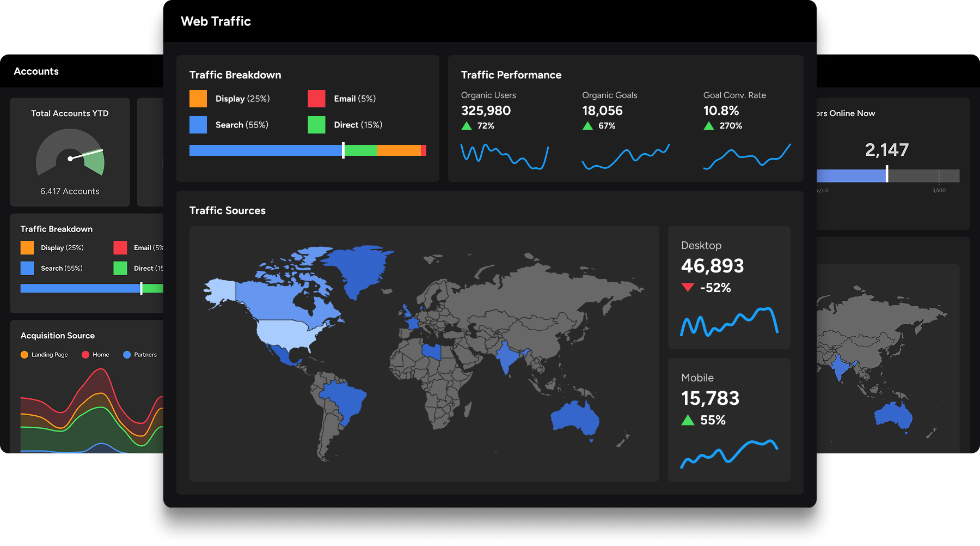Click the red Email swatch in Web Traffic

coord(316,99)
